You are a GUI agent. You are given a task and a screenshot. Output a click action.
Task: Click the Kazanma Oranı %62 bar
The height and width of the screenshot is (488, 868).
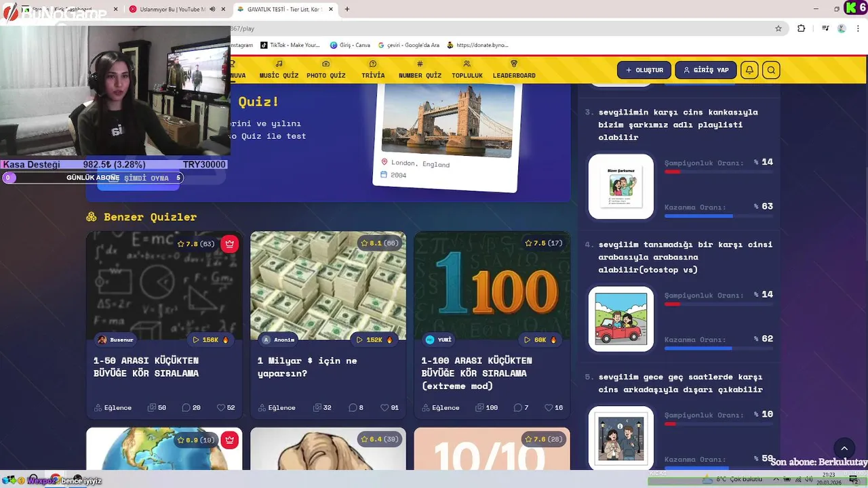719,348
